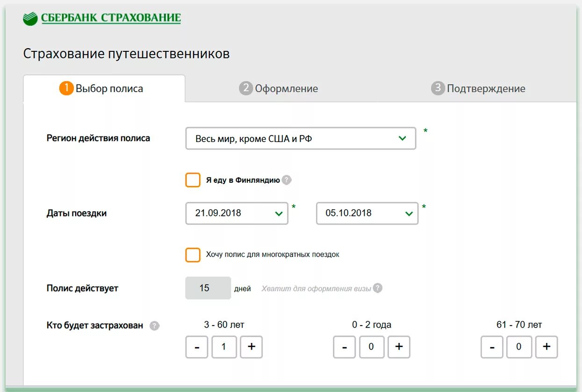Open end date 05.10.2018 picker

click(x=367, y=213)
